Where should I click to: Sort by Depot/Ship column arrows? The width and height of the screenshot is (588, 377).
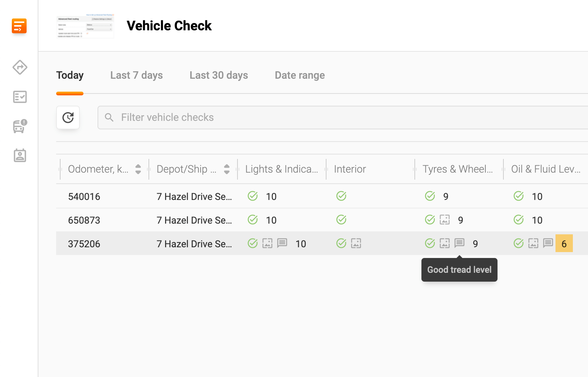(x=227, y=169)
